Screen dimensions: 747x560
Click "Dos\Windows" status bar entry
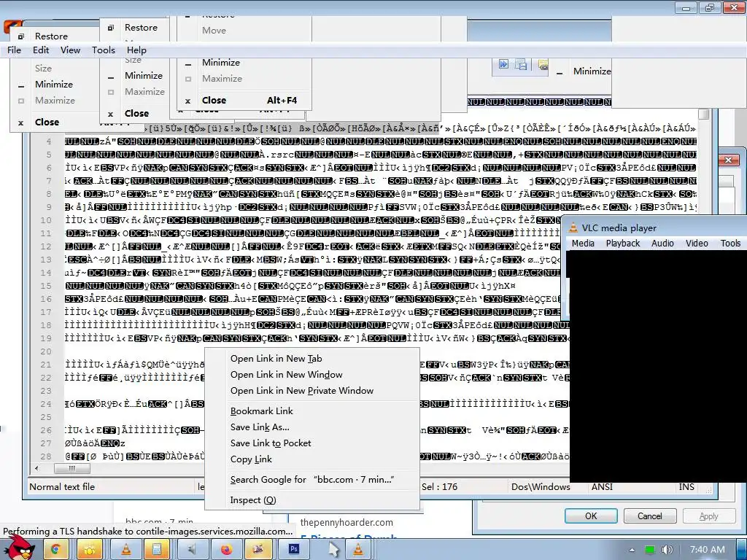point(541,486)
